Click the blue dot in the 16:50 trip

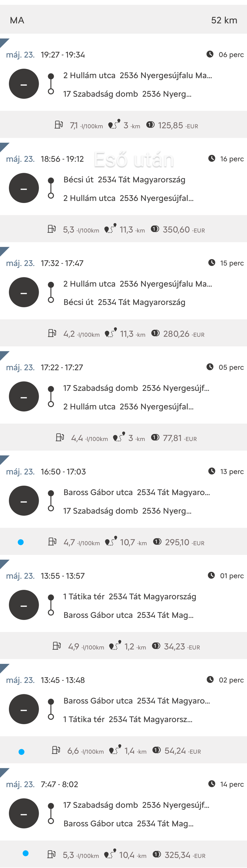point(21,542)
